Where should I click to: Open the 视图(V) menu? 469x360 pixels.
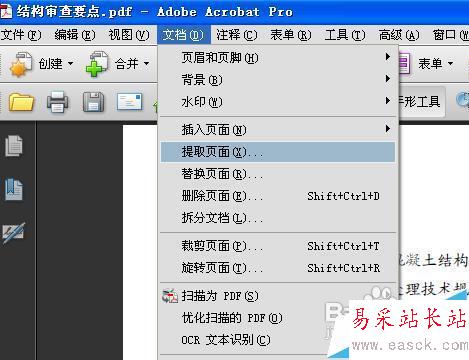[x=129, y=35]
